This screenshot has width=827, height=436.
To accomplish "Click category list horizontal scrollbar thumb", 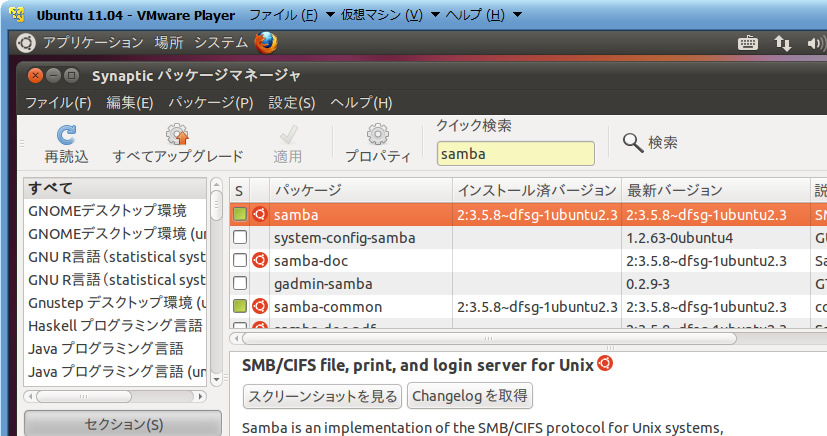I will point(83,396).
